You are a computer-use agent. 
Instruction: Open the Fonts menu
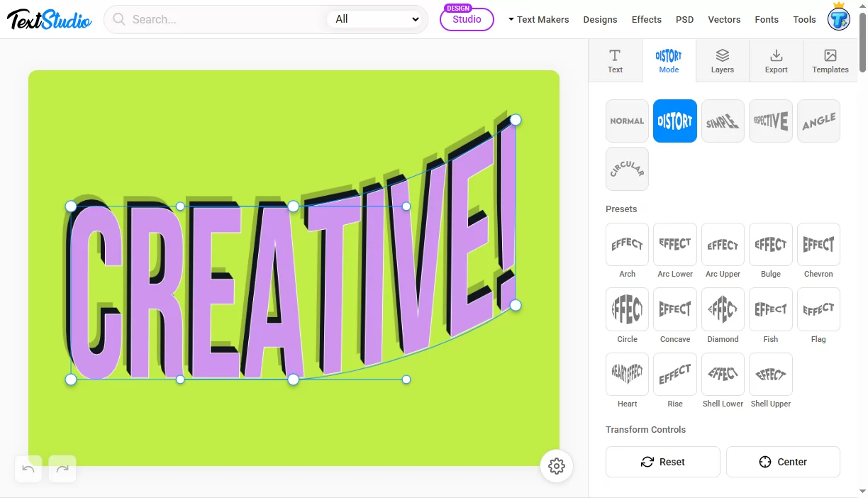click(x=767, y=19)
